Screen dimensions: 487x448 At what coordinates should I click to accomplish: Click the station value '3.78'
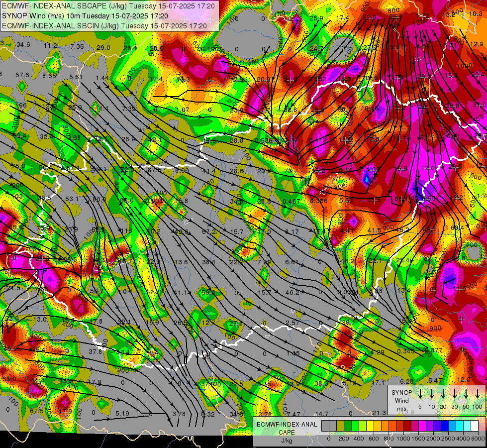pos(179,414)
